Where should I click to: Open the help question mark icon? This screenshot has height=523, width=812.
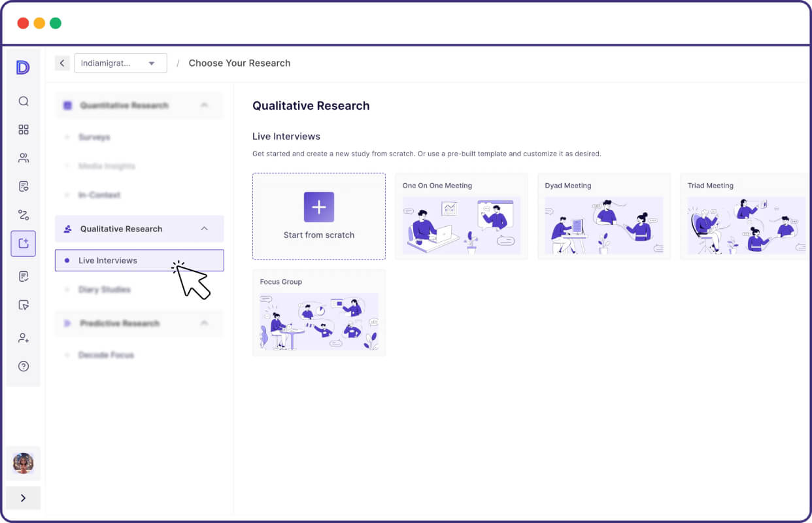24,366
